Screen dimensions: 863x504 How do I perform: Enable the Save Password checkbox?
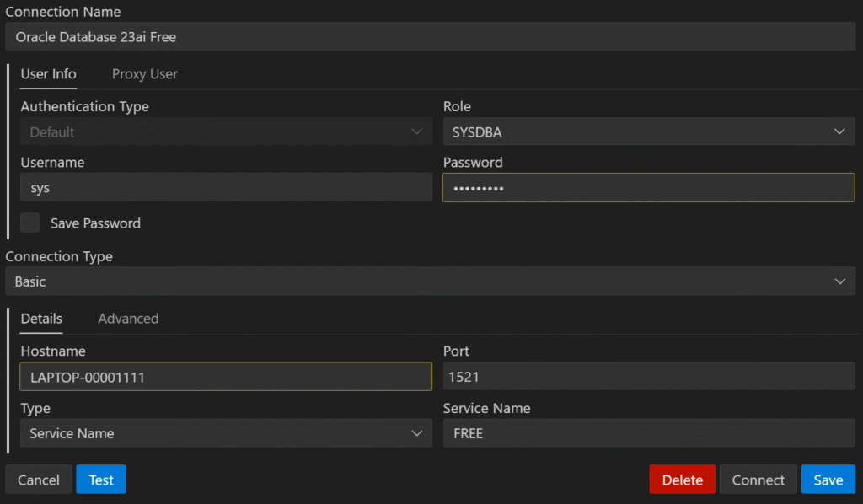[30, 223]
